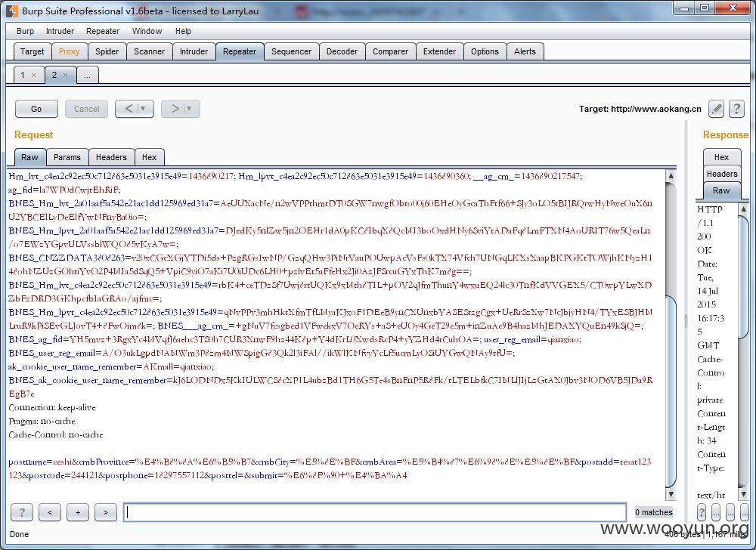Image resolution: width=756 pixels, height=550 pixels.
Task: Go to previous search match arrow
Action: click(x=50, y=512)
